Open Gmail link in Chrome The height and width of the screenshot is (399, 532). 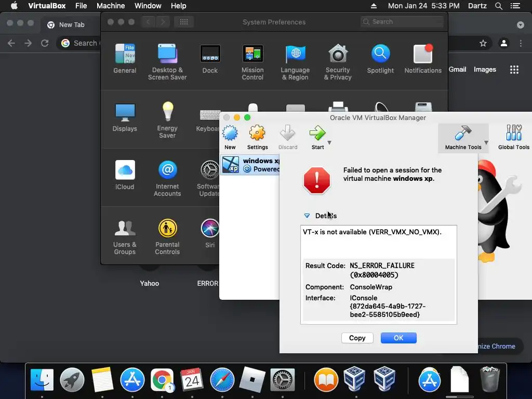point(457,69)
